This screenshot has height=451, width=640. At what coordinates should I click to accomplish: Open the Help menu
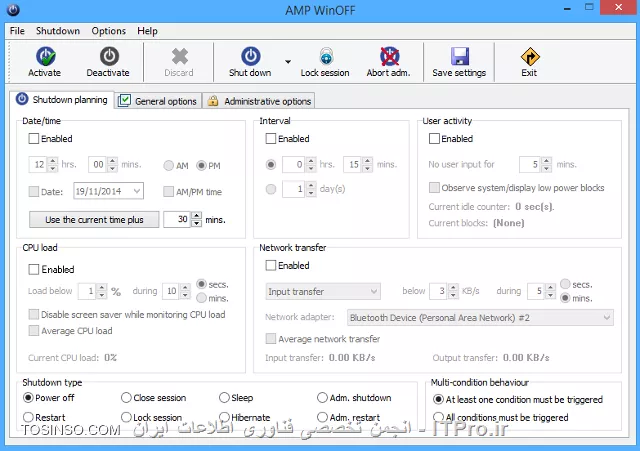147,31
